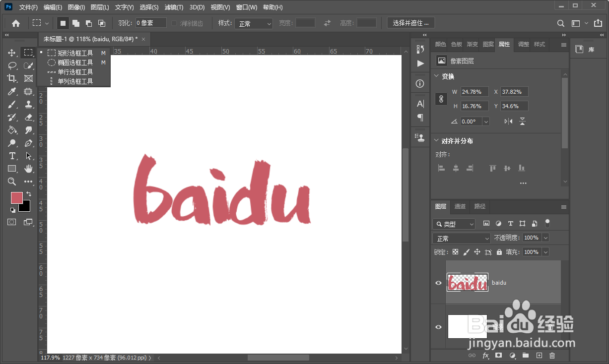Select the Lasso tool
The width and height of the screenshot is (609, 364).
[12, 65]
